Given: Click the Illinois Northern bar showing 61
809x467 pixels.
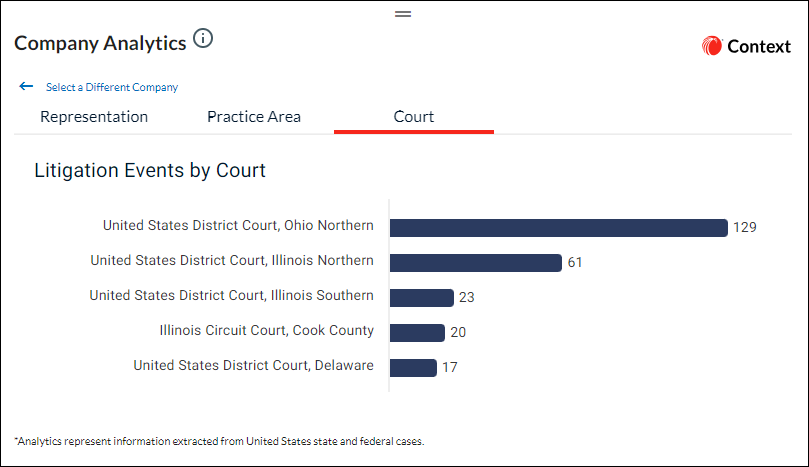Looking at the screenshot, I should (476, 263).
